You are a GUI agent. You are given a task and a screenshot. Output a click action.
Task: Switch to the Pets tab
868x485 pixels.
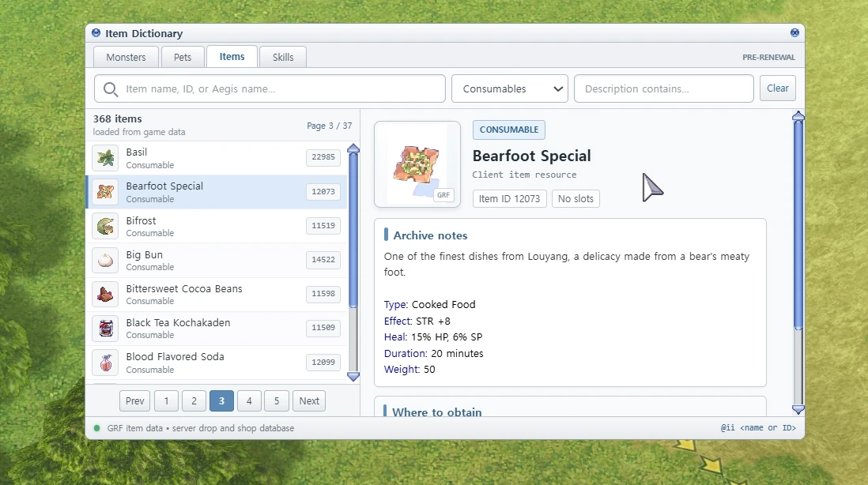(183, 57)
